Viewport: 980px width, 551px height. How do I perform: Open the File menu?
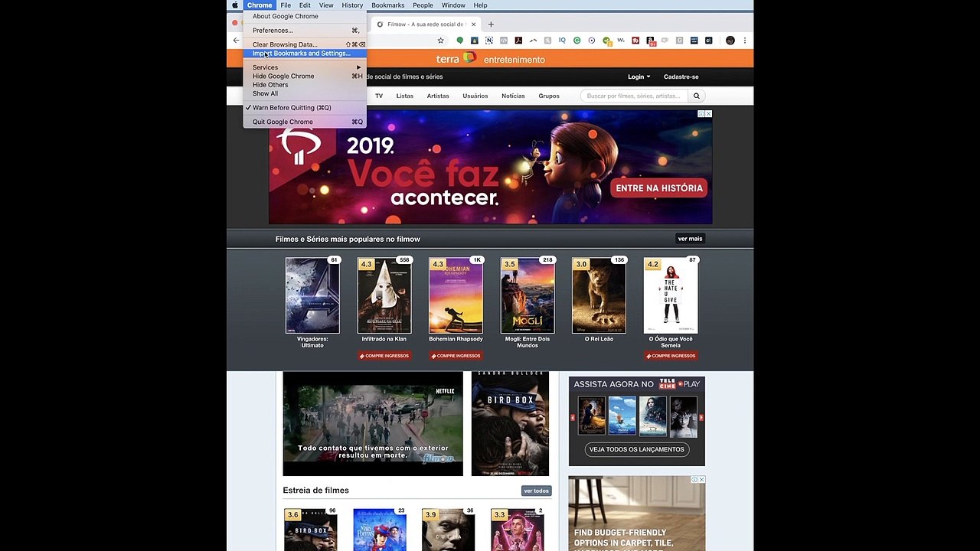pos(286,5)
